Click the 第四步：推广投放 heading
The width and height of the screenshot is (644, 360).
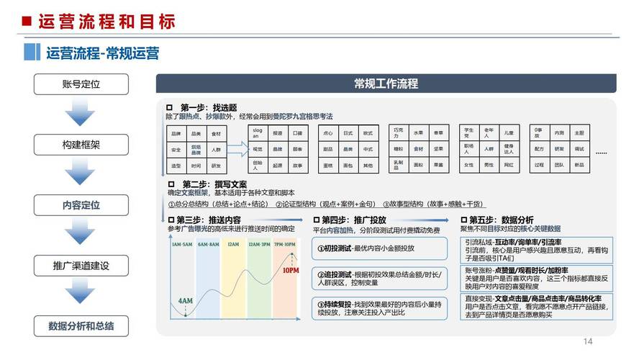click(x=354, y=220)
